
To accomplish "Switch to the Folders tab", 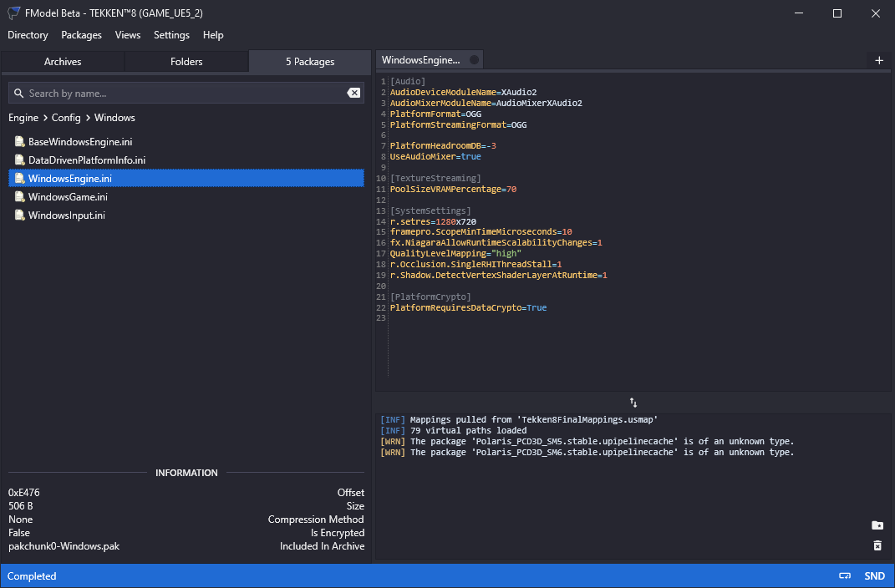I will [x=186, y=62].
